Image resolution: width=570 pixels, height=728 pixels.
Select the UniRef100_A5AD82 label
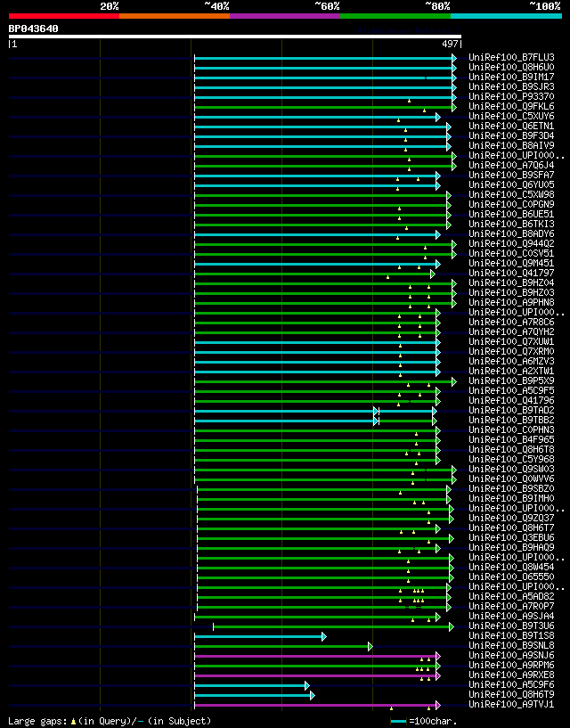coord(511,597)
